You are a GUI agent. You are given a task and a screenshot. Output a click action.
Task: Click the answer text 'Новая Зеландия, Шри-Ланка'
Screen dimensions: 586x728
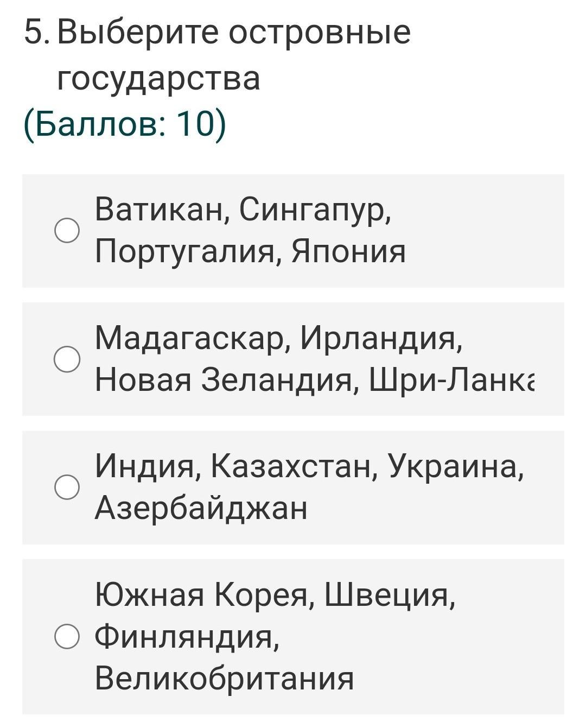point(315,379)
